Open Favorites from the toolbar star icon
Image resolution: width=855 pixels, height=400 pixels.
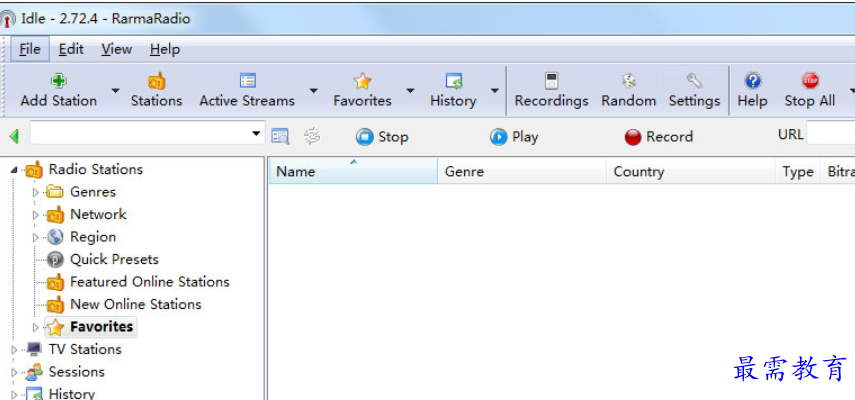362,81
